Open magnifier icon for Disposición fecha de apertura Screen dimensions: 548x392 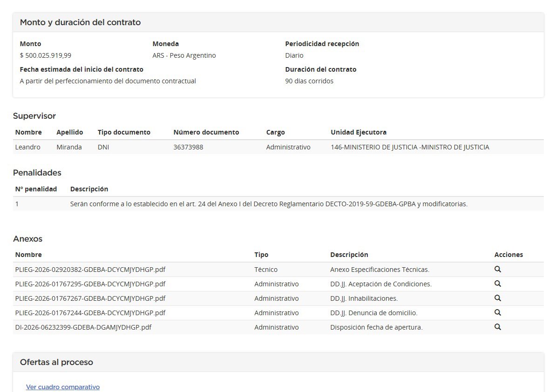[x=498, y=327]
